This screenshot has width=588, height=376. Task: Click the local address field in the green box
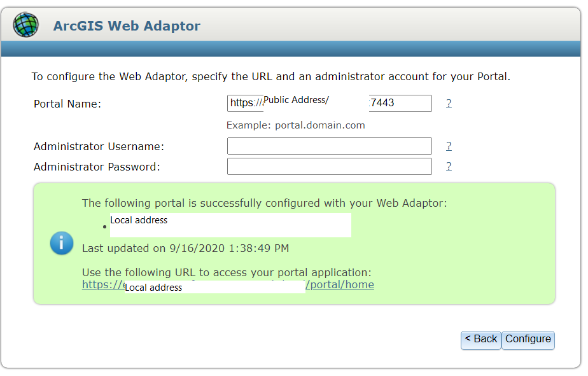click(229, 225)
